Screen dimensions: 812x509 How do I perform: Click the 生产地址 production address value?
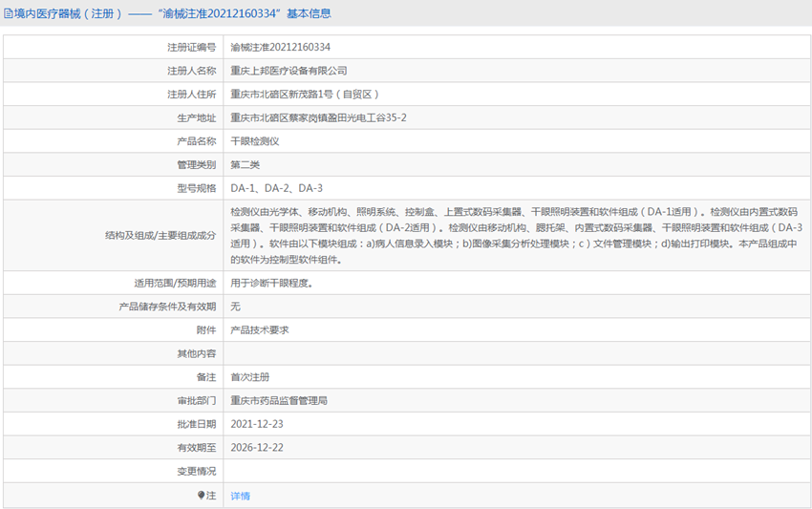pos(324,117)
